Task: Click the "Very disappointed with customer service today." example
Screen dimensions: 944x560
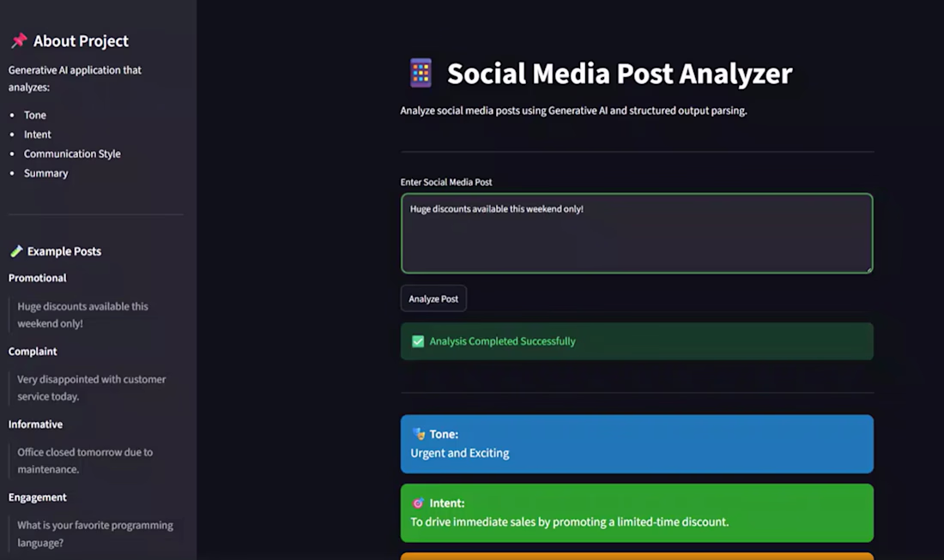Action: 92,388
